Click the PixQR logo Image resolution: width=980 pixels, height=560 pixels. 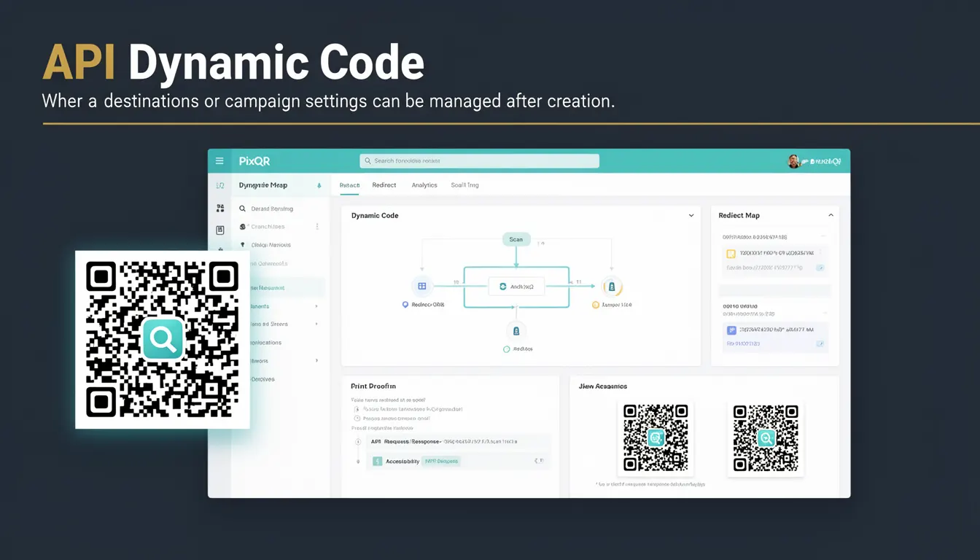click(254, 161)
